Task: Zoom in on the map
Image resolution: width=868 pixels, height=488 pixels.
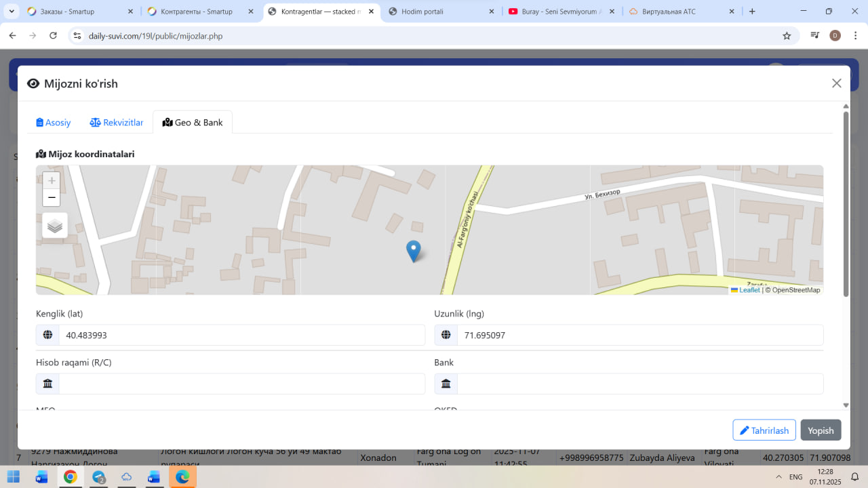Action: [x=52, y=181]
